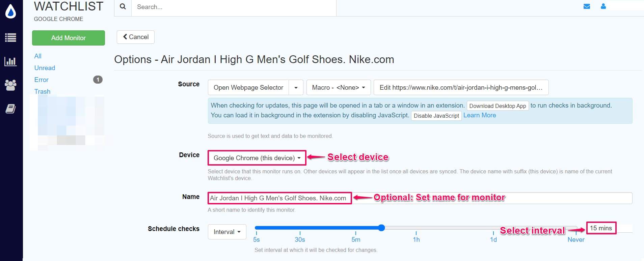644x261 pixels.
Task: Open the Trash filter in sidebar
Action: (x=42, y=91)
